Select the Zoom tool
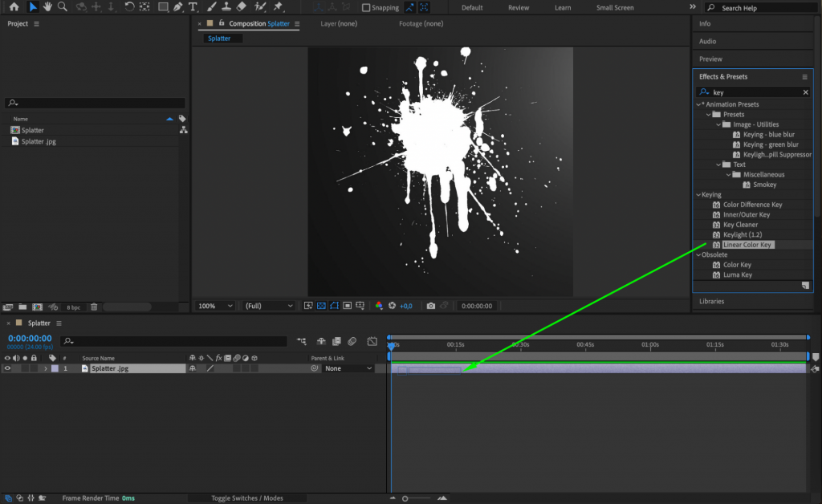The image size is (822, 504). point(62,7)
